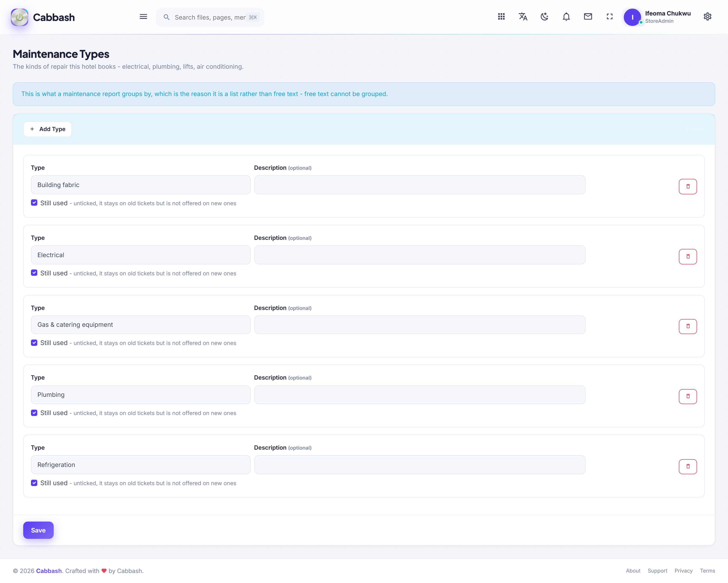This screenshot has width=728, height=583.
Task: Click the Building fabric description field
Action: (420, 185)
